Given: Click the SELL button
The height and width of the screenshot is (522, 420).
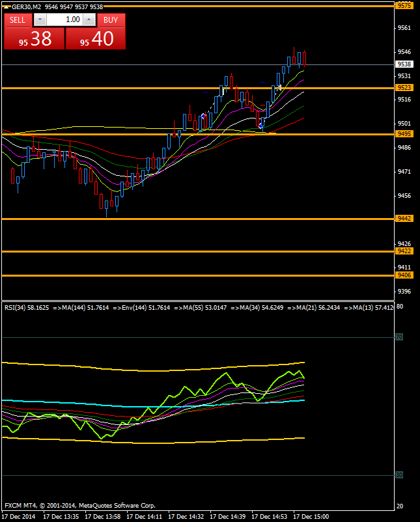Looking at the screenshot, I should (18, 20).
